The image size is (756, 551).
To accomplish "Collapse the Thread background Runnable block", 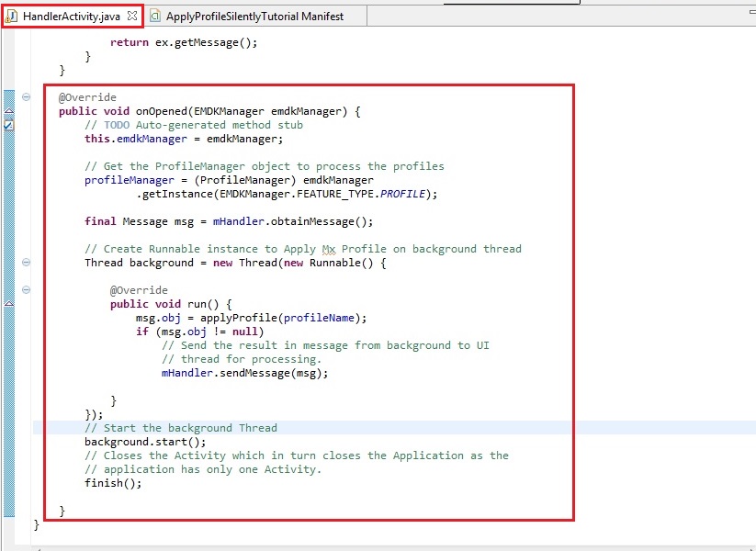I will tap(26, 263).
